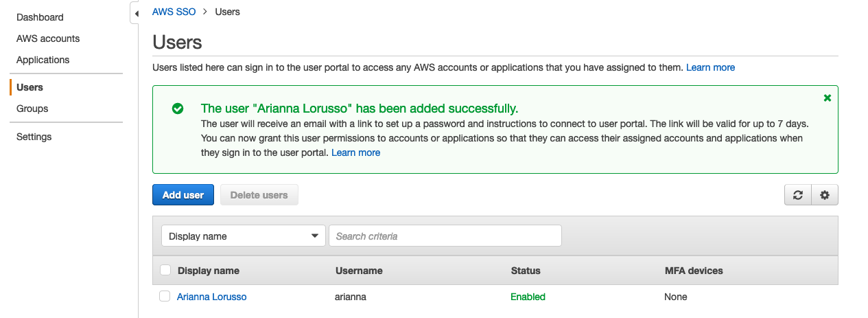
Task: Click the green success checkmark icon
Action: pyautogui.click(x=178, y=109)
